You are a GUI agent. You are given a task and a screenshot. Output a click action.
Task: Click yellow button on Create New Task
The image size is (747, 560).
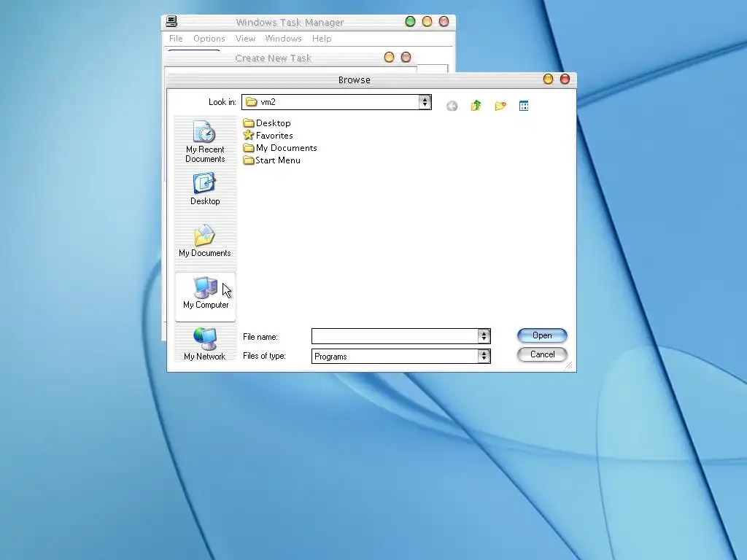point(390,57)
